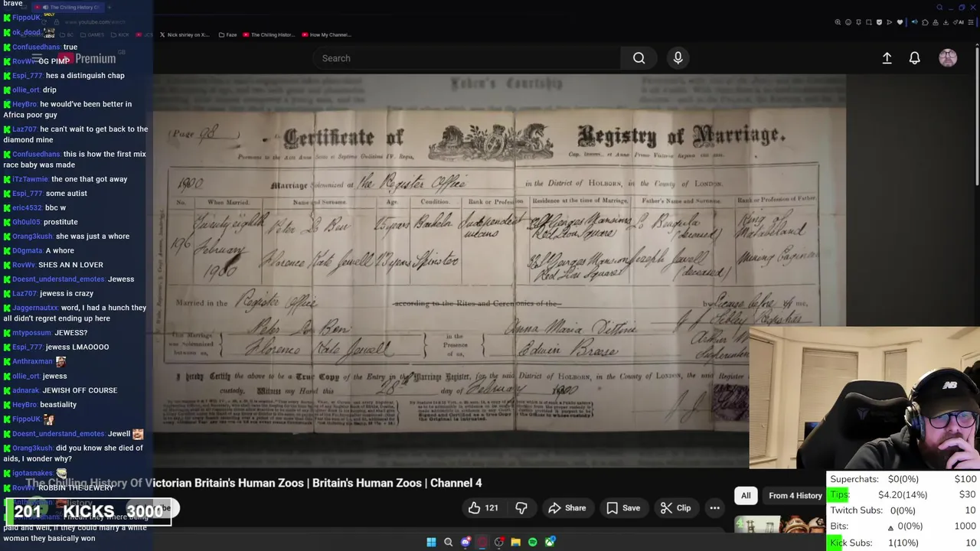Open Windows taskbar search
Viewport: 980px width, 551px height.
(449, 542)
